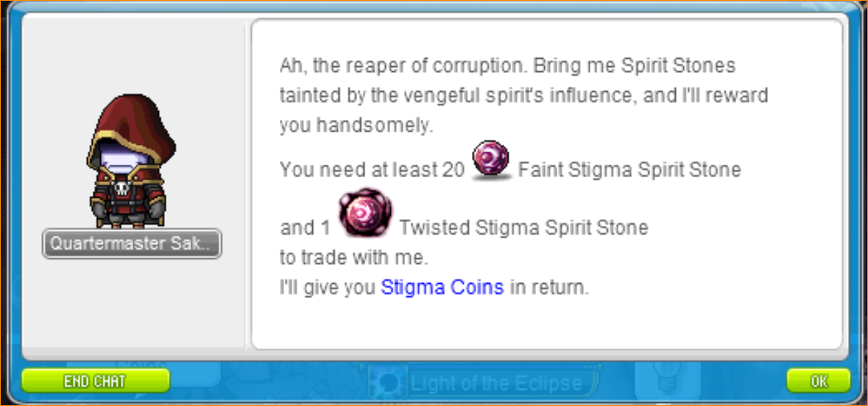Confirm the dialog with OK
Screen dimensions: 868x406
[818, 380]
